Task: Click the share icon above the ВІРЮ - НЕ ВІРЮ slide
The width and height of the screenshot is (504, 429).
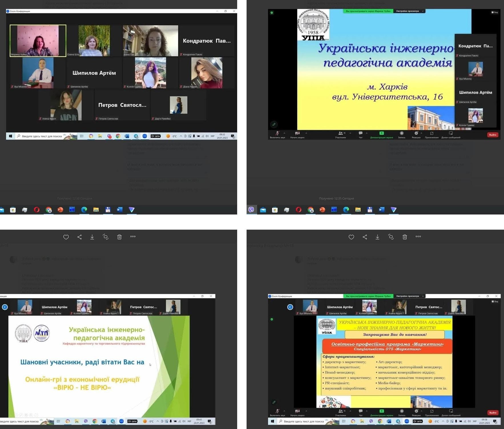Action: click(x=79, y=237)
